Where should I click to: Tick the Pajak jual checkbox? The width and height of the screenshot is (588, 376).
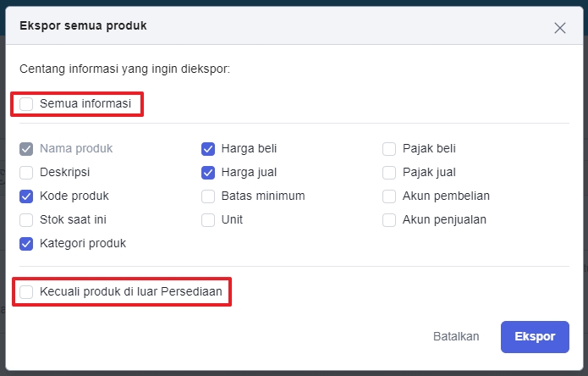389,173
